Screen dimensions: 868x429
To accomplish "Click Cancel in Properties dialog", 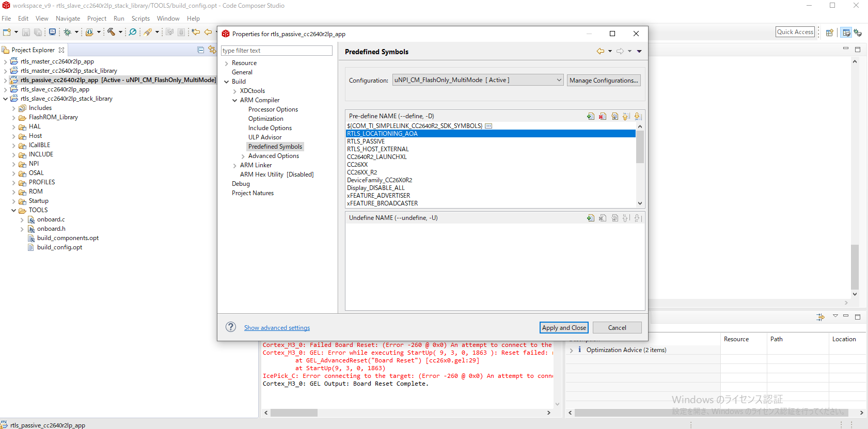I will pyautogui.click(x=617, y=327).
